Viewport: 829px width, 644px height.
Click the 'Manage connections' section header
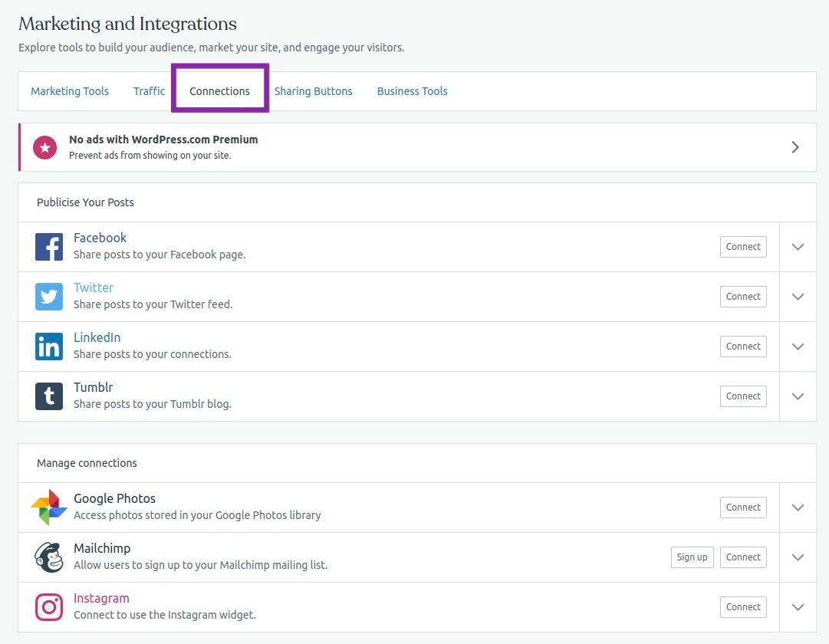pyautogui.click(x=87, y=463)
